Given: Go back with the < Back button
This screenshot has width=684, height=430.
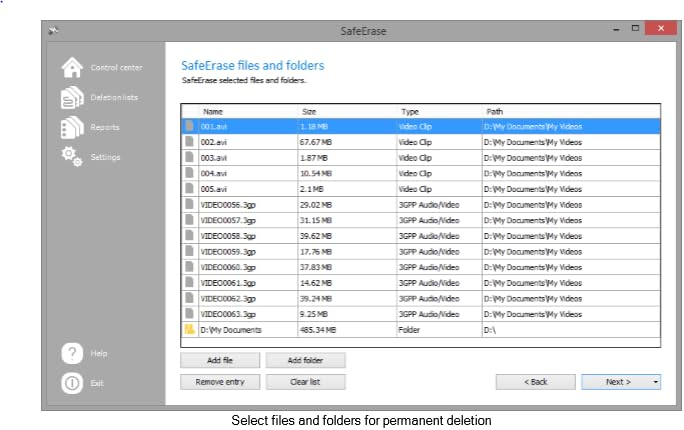Looking at the screenshot, I should 535,382.
